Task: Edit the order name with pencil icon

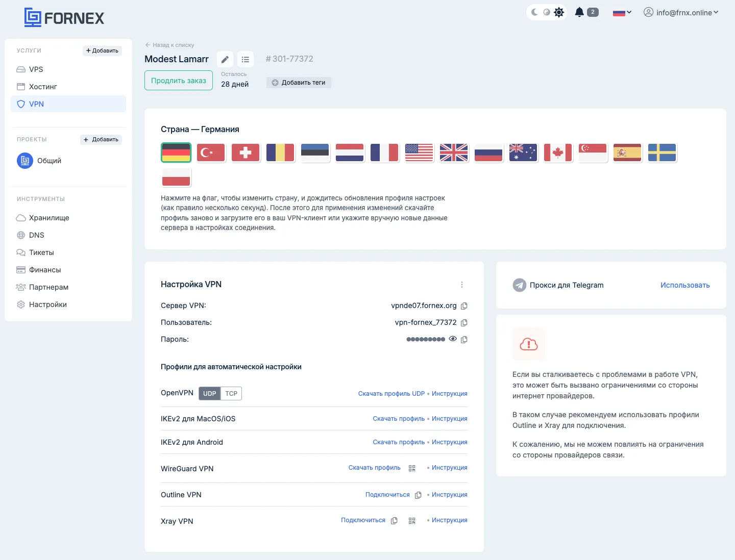Action: pos(225,59)
